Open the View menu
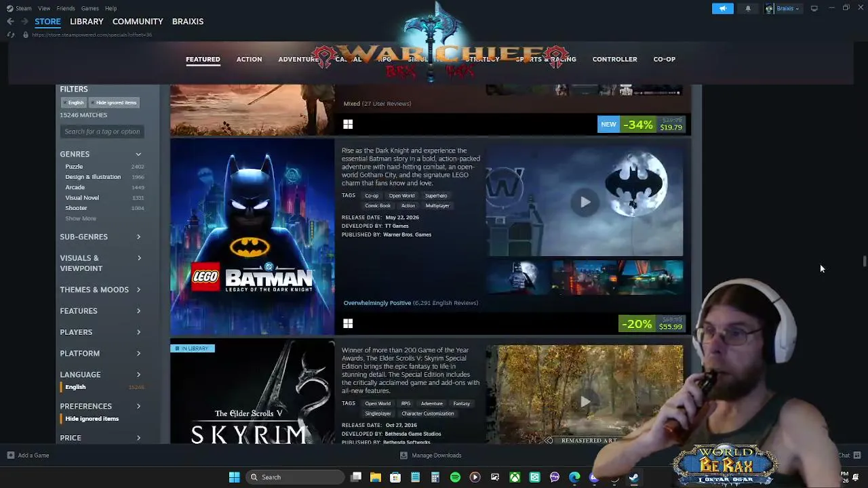The height and width of the screenshot is (488, 868). (x=44, y=8)
